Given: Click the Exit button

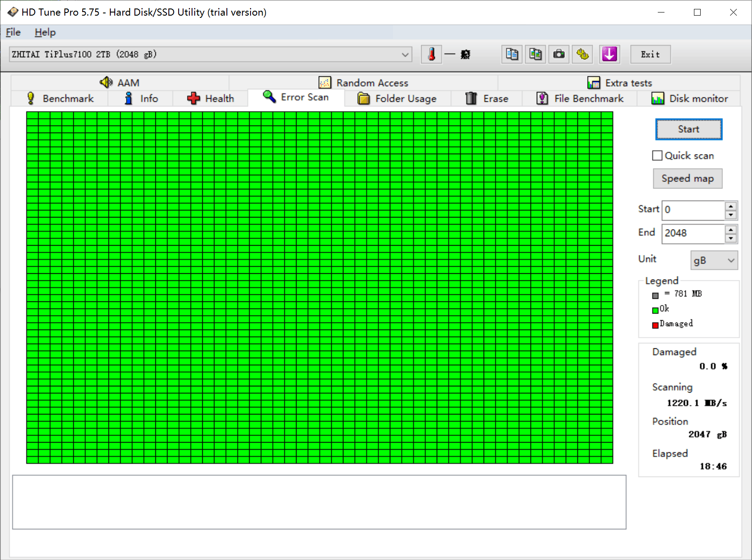Looking at the screenshot, I should click(x=650, y=54).
